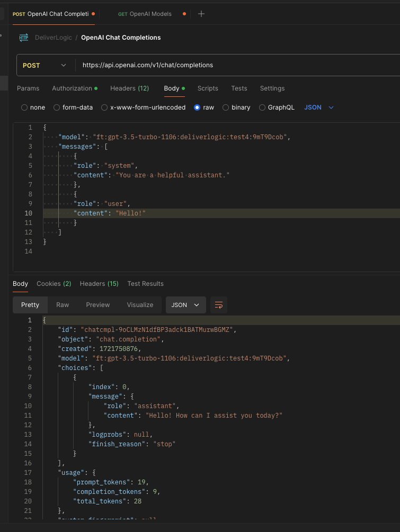Image resolution: width=400 pixels, height=532 pixels.
Task: Switch to the GET OpenAI Models tab
Action: pos(145,14)
